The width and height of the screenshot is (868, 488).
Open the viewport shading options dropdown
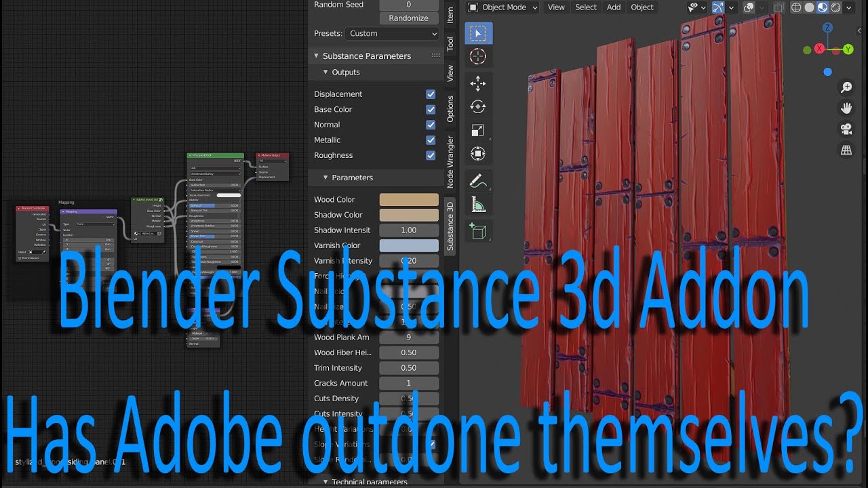(849, 7)
